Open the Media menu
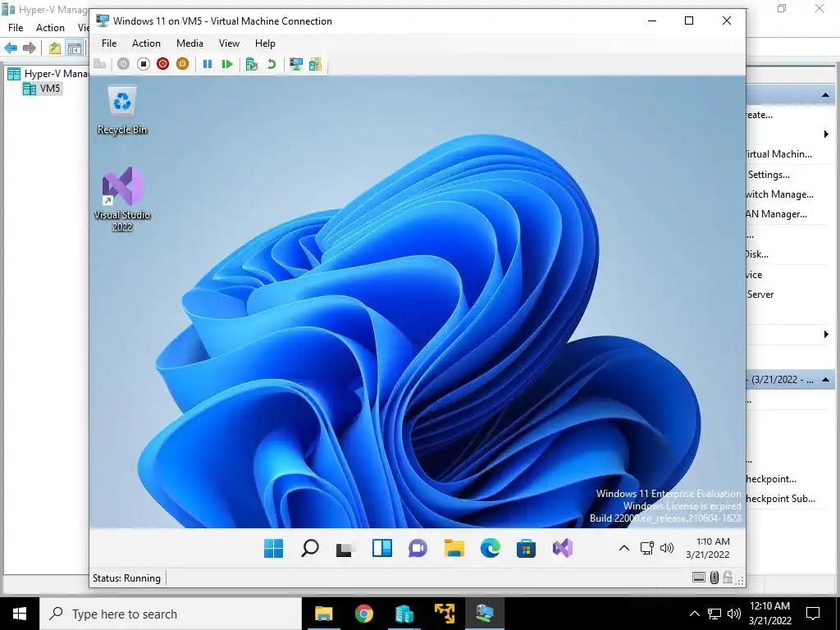Viewport: 840px width, 630px height. pyautogui.click(x=189, y=43)
